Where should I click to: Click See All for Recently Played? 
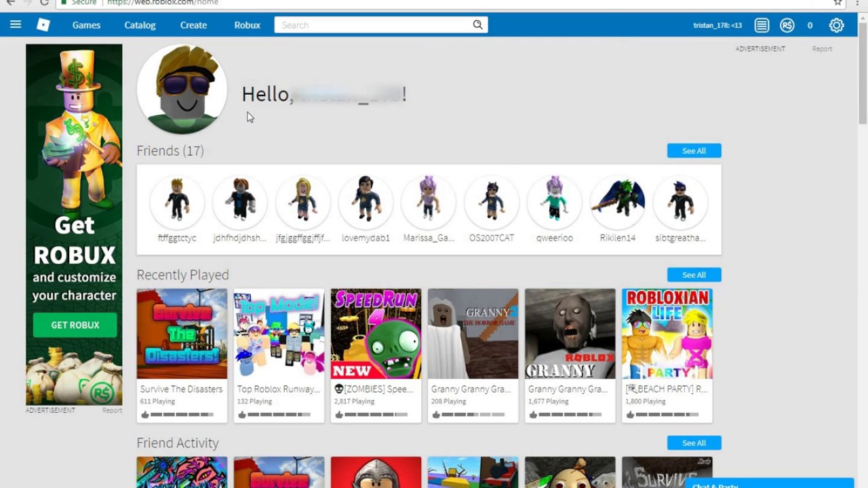click(x=694, y=274)
